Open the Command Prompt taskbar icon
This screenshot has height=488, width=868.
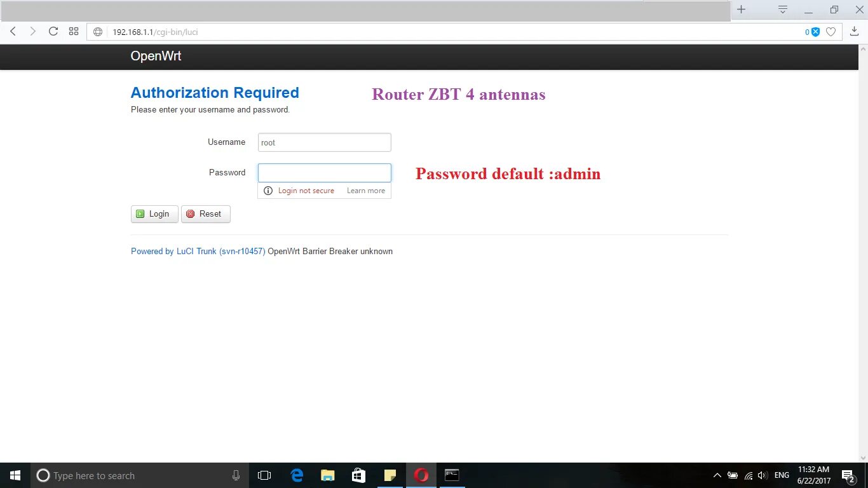[x=452, y=475]
